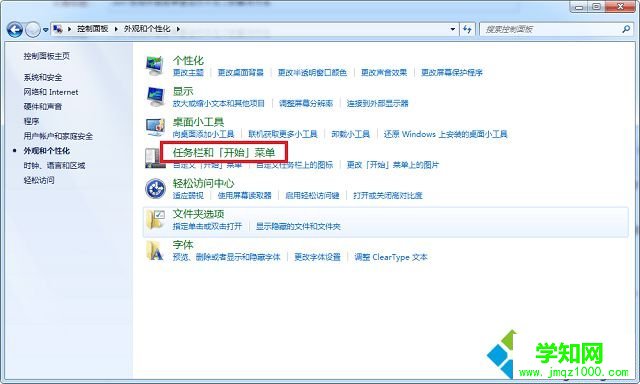Screen dimensions: 640x384
Task: Click 更改声音效果 link
Action: click(x=384, y=73)
